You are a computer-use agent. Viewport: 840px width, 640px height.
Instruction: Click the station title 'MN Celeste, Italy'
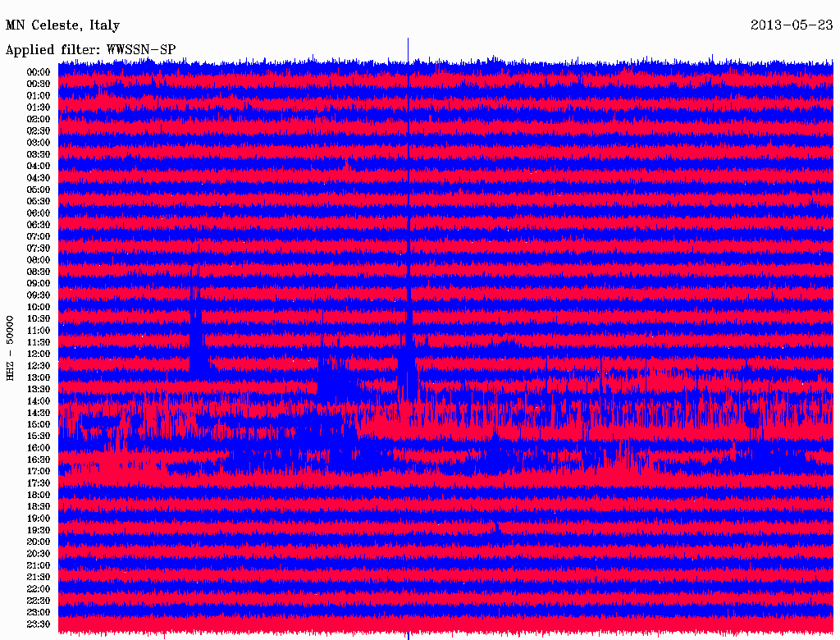pyautogui.click(x=62, y=25)
